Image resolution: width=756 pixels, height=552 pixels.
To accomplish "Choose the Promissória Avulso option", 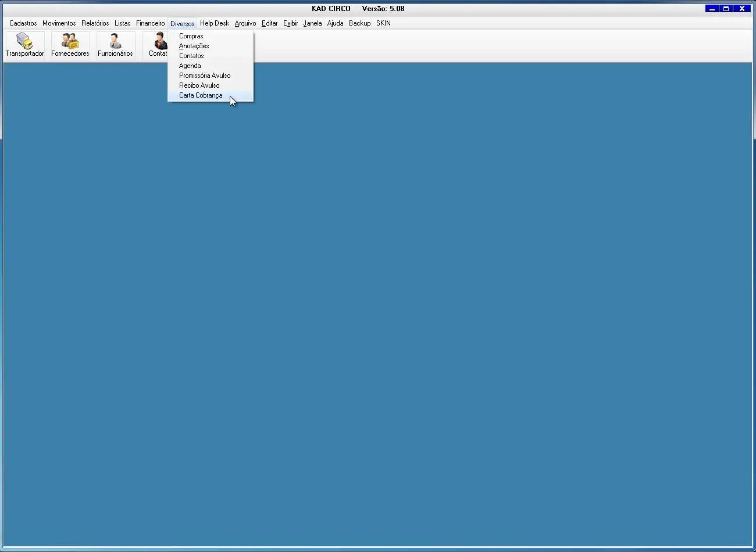I will 205,76.
